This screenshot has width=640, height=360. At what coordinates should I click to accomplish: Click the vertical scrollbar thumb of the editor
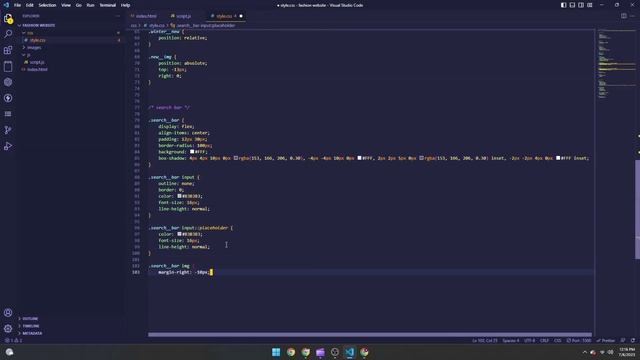pyautogui.click(x=637, y=209)
